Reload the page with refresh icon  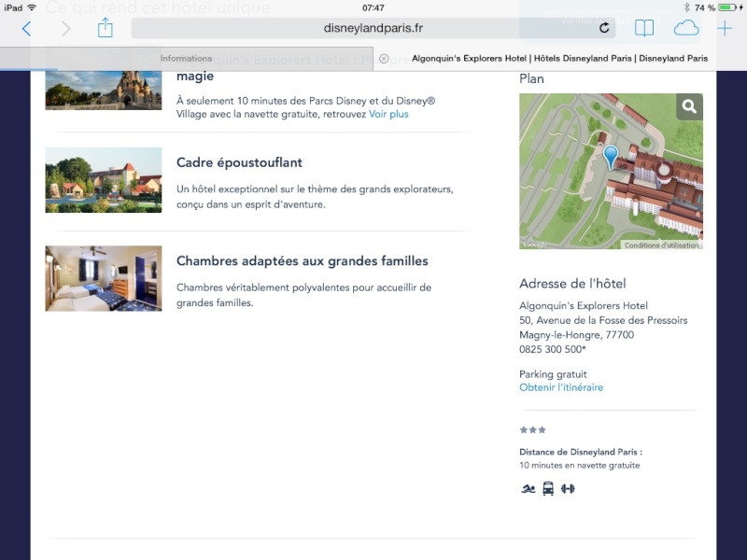point(604,28)
